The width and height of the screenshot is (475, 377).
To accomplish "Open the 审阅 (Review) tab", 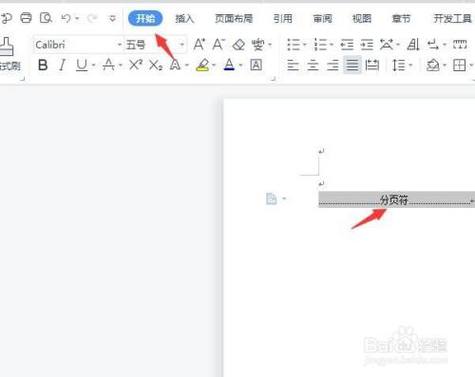I will click(322, 19).
